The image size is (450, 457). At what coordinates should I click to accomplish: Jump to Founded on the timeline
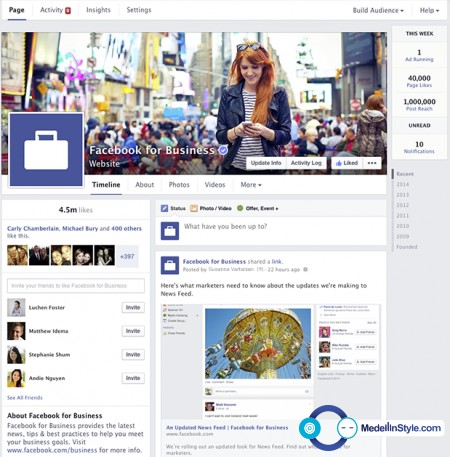click(407, 247)
